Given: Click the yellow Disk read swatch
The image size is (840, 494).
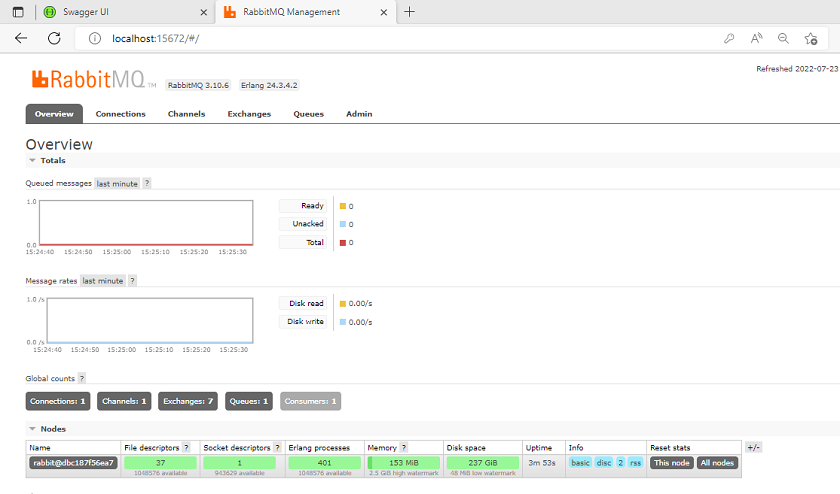Looking at the screenshot, I should (x=343, y=303).
